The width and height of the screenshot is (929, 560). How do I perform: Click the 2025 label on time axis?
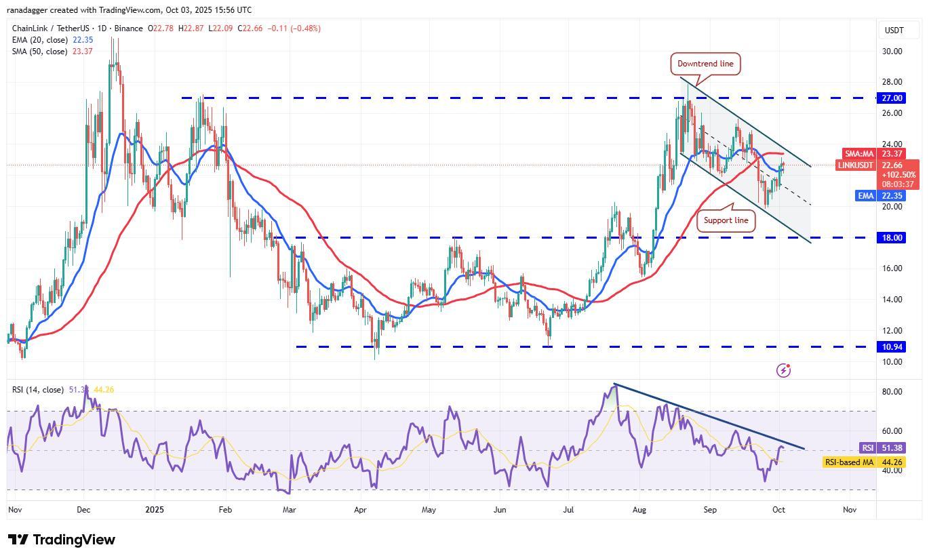coord(155,509)
